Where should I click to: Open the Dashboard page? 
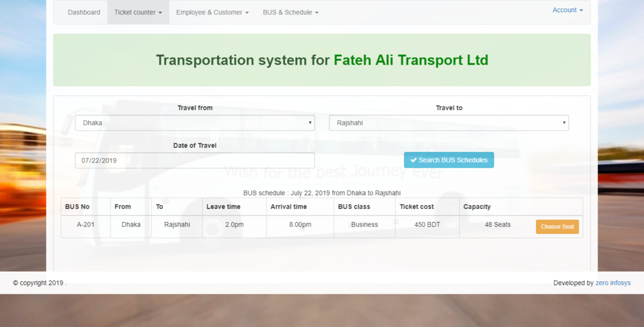84,13
